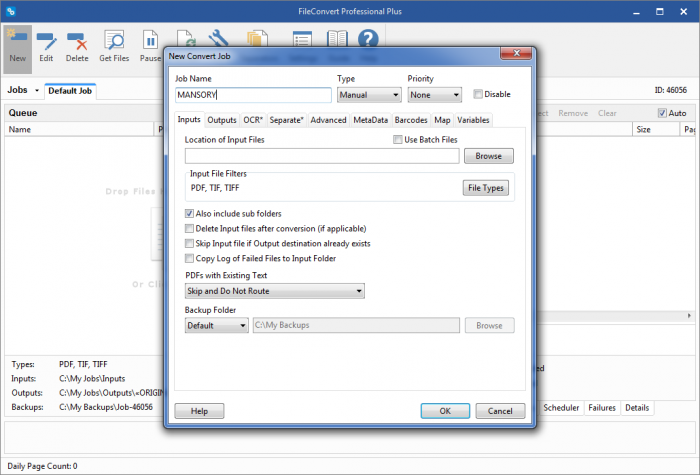Switch to the Separate tab
This screenshot has width=700, height=475.
287,120
